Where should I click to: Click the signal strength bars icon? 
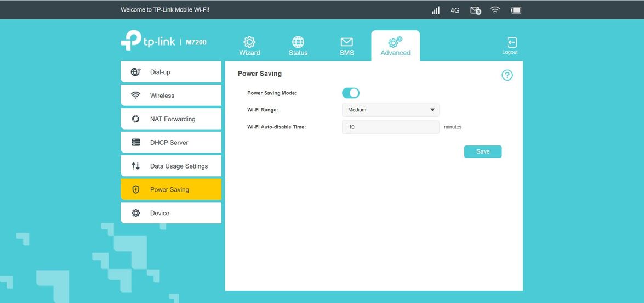click(x=436, y=10)
